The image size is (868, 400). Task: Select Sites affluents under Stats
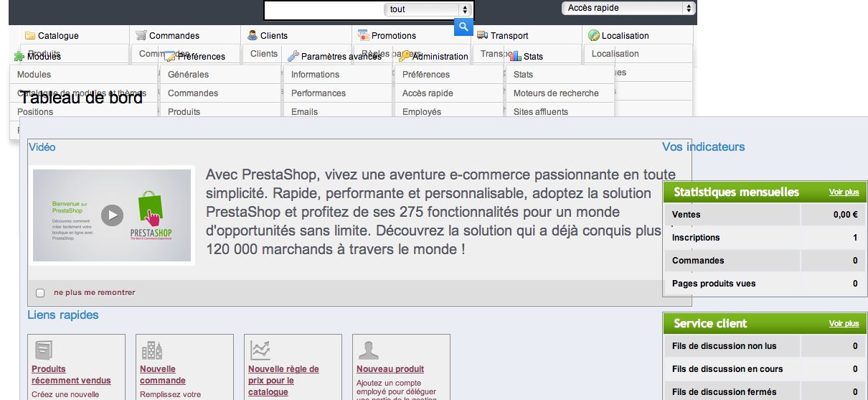541,112
